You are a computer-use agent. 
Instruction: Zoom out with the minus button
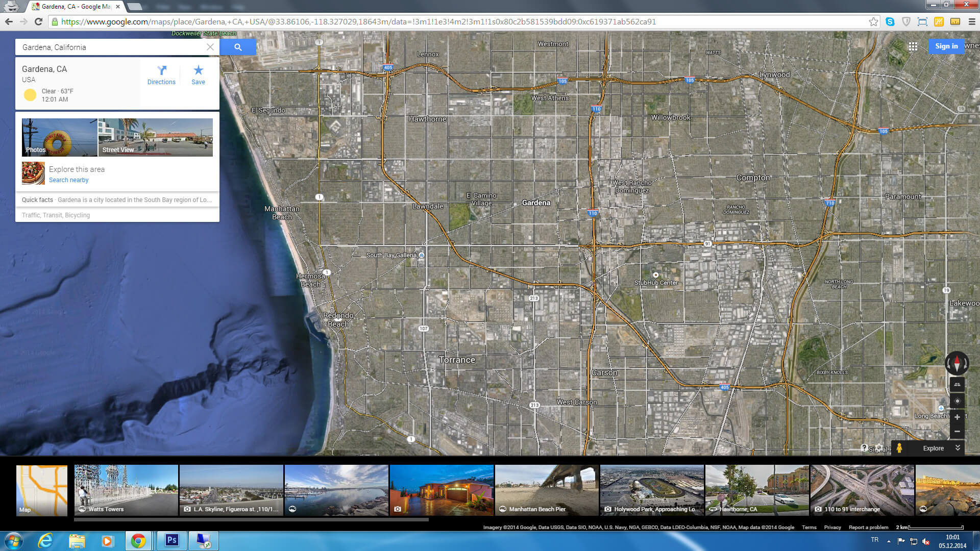957,432
